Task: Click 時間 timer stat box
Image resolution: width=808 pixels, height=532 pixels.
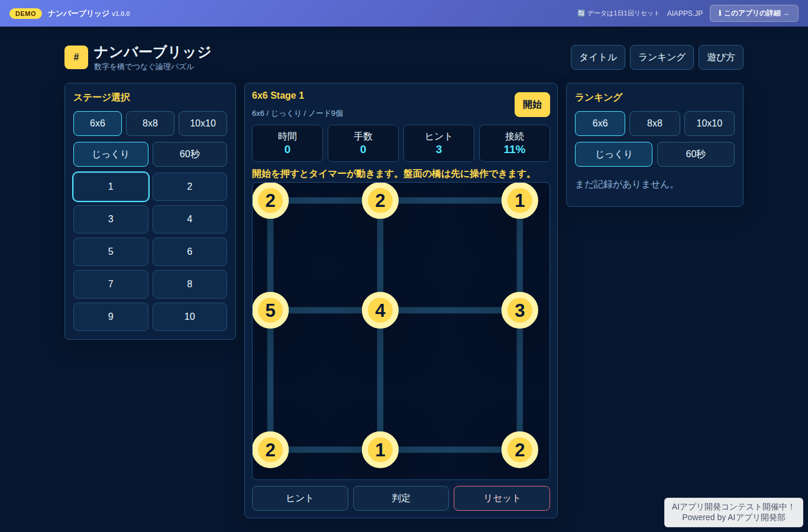Action: (x=287, y=143)
